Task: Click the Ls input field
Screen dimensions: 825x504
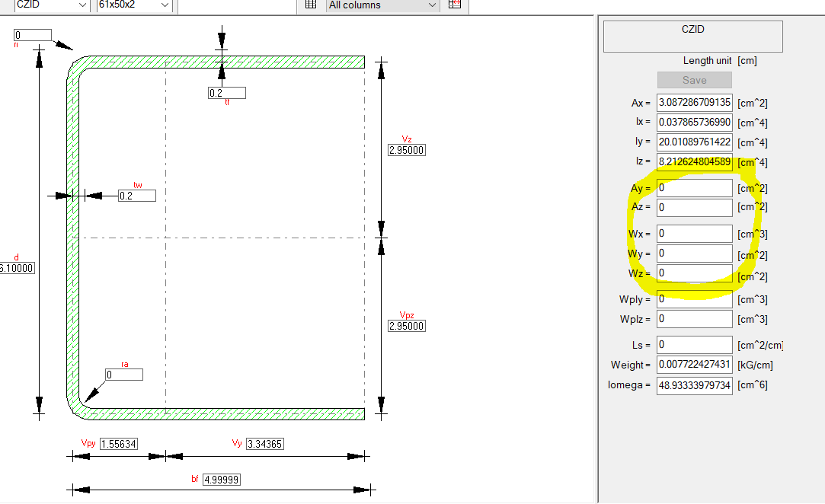Action: (x=694, y=344)
